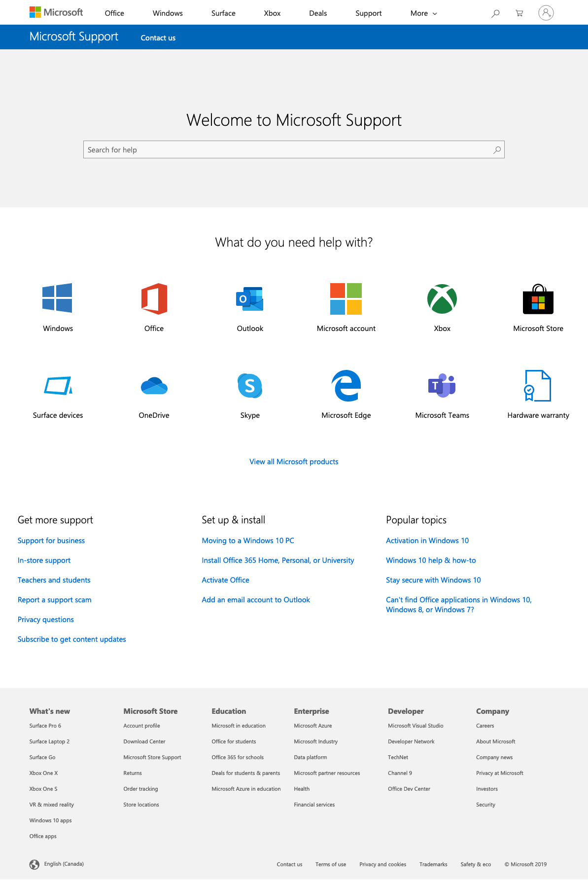Choose the Microsoft Edge icon

(346, 386)
